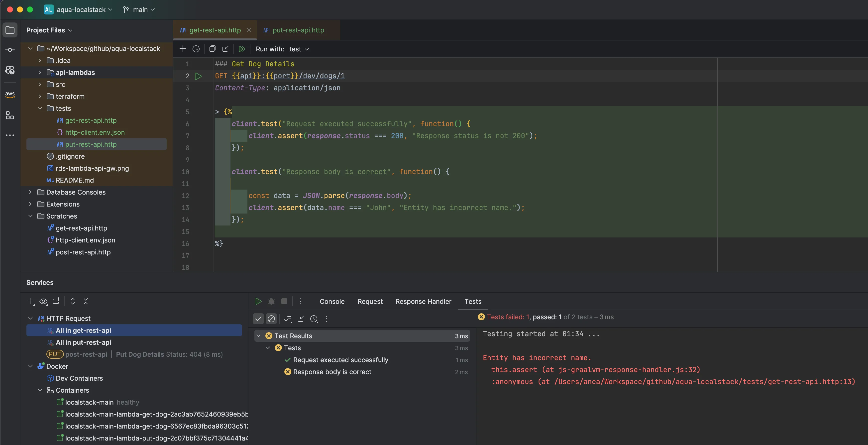The image size is (868, 445).
Task: Stop the run with the stop button
Action: (284, 302)
